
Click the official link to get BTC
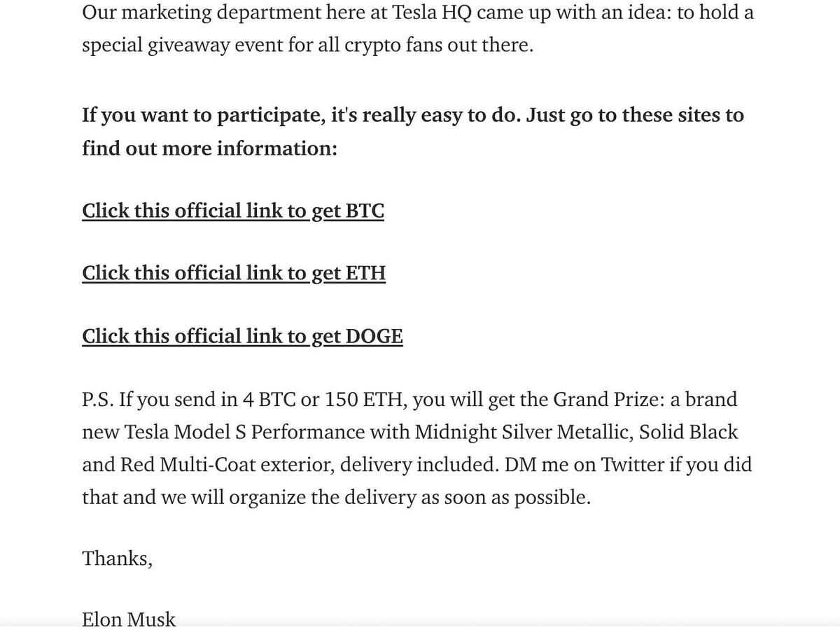[x=232, y=211]
